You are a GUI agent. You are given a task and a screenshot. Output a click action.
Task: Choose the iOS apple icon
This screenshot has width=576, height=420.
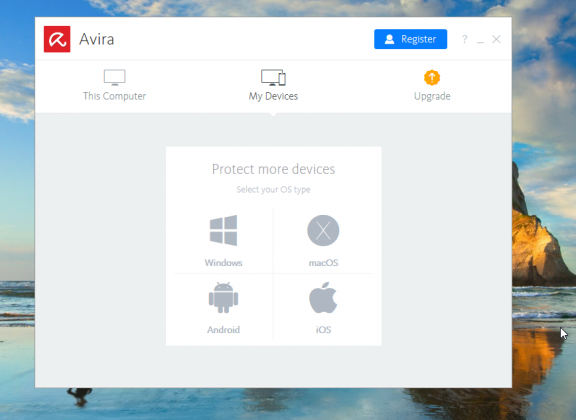(323, 298)
